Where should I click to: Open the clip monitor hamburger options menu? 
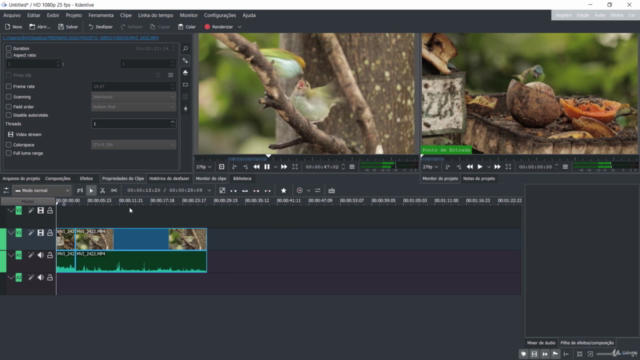[x=352, y=167]
